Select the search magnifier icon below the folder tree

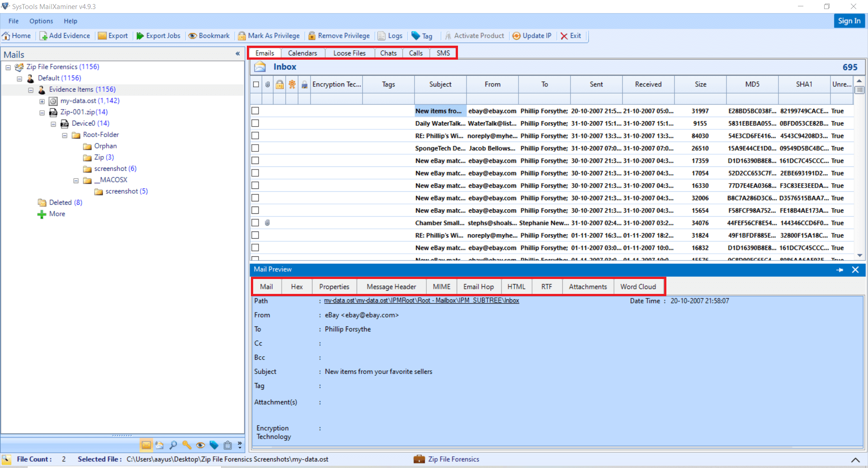pos(173,445)
